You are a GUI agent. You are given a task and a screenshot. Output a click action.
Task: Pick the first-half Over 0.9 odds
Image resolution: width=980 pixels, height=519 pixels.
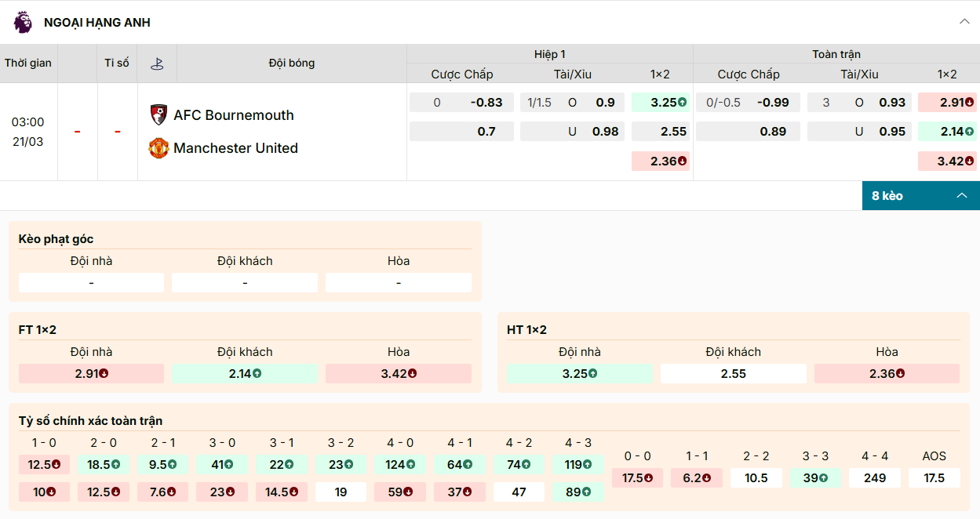coord(605,102)
